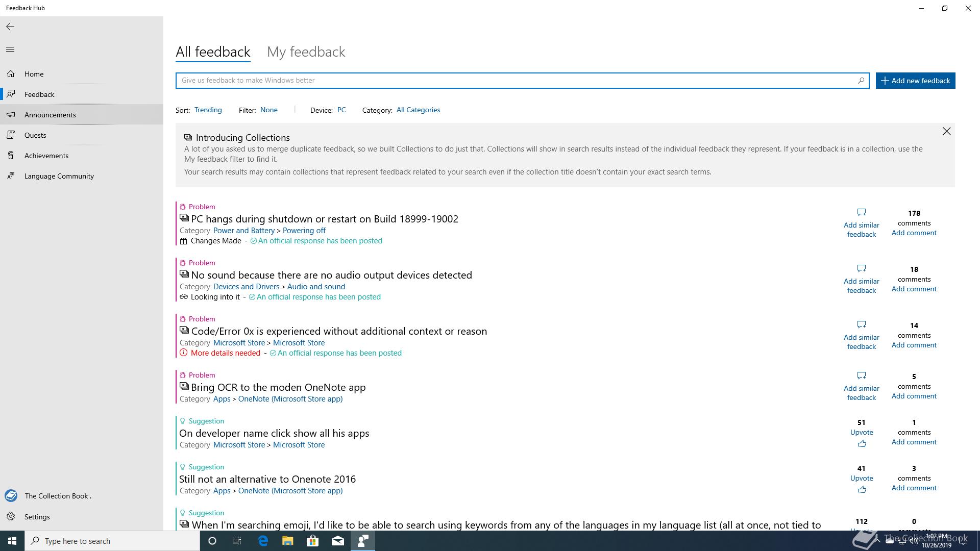The width and height of the screenshot is (980, 551).
Task: Open 'On developer name click show all his apps'
Action: pos(274,433)
